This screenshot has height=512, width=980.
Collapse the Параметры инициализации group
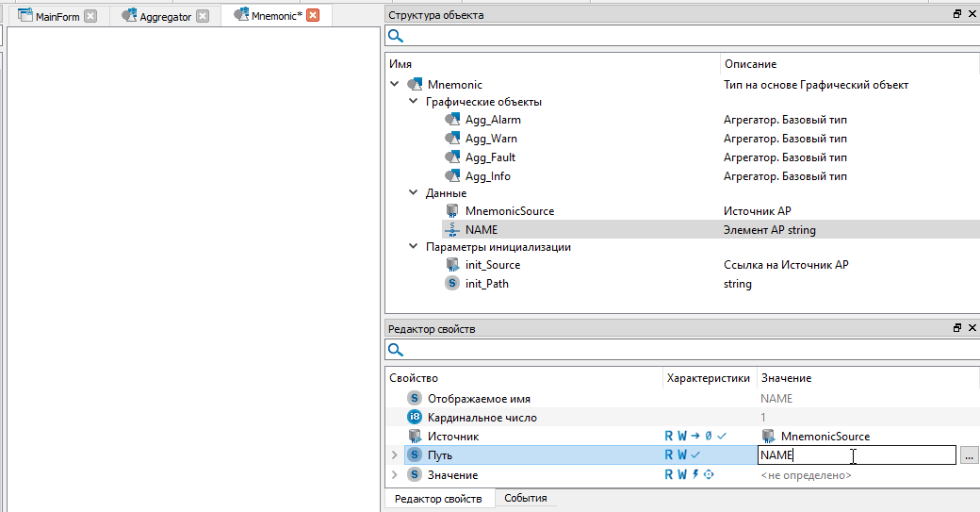click(x=413, y=247)
